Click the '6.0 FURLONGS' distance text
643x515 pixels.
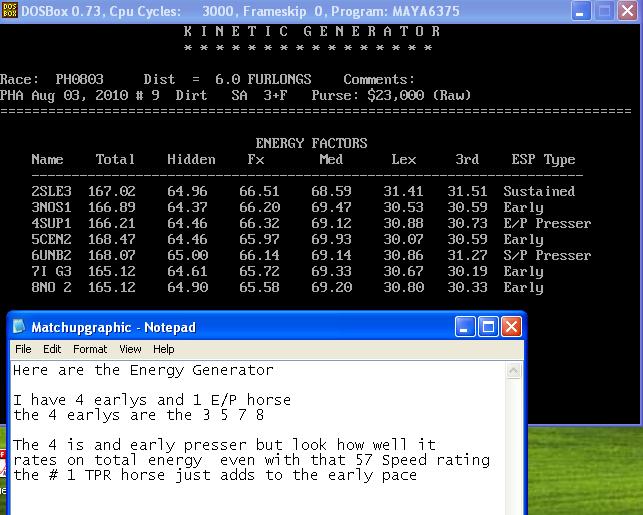click(x=263, y=79)
